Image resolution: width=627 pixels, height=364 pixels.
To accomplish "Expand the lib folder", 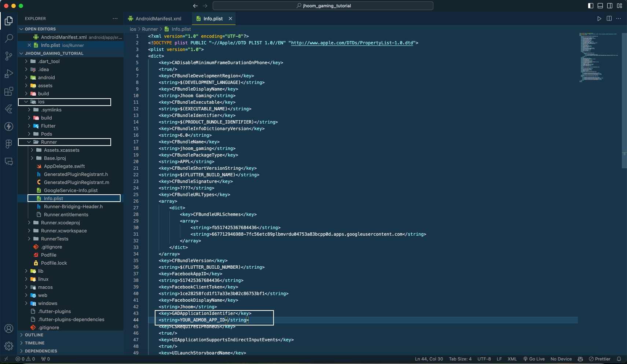I will click(70, 271).
